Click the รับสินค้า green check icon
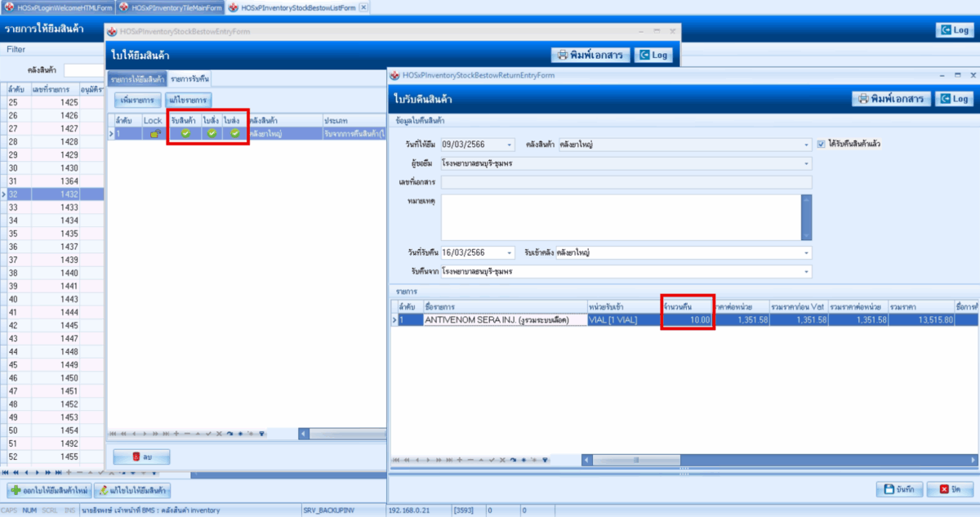Viewport: 980px width, 517px height. point(185,133)
